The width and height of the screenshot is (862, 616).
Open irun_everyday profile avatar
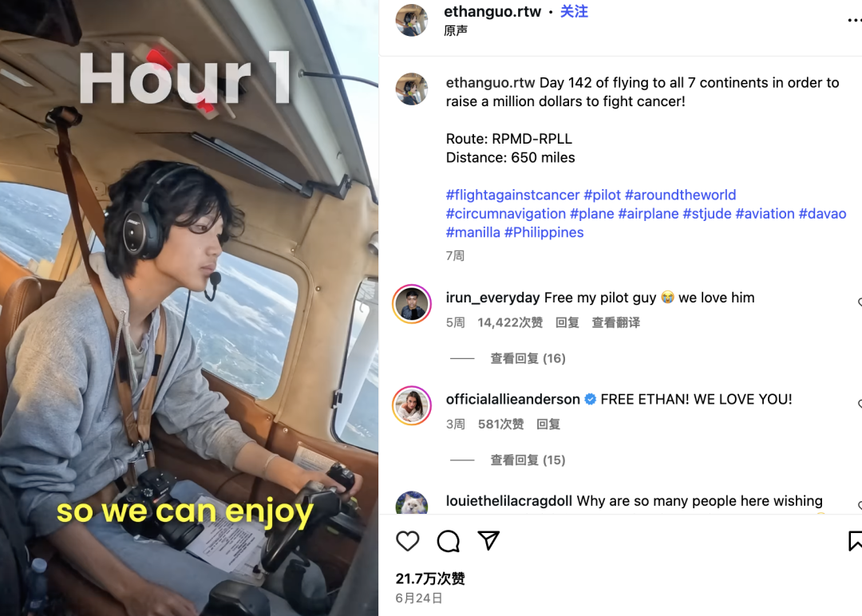pos(412,304)
